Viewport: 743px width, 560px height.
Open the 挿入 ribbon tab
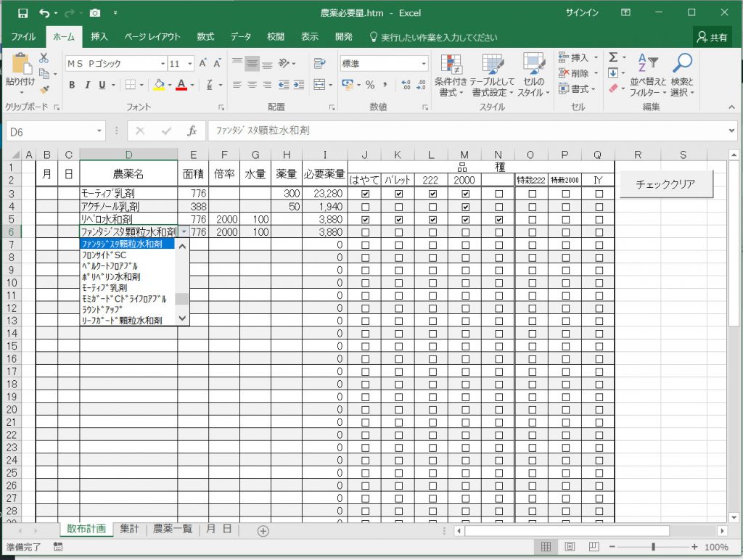click(x=99, y=37)
